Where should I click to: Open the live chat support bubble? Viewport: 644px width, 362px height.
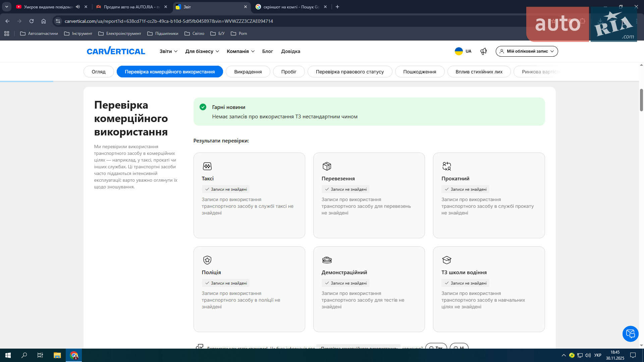tap(630, 334)
